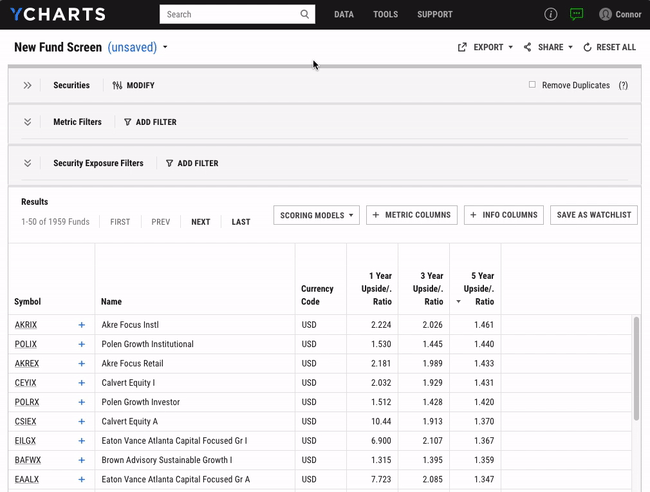Collapse the Metric Filters section
650x492 pixels.
[27, 122]
